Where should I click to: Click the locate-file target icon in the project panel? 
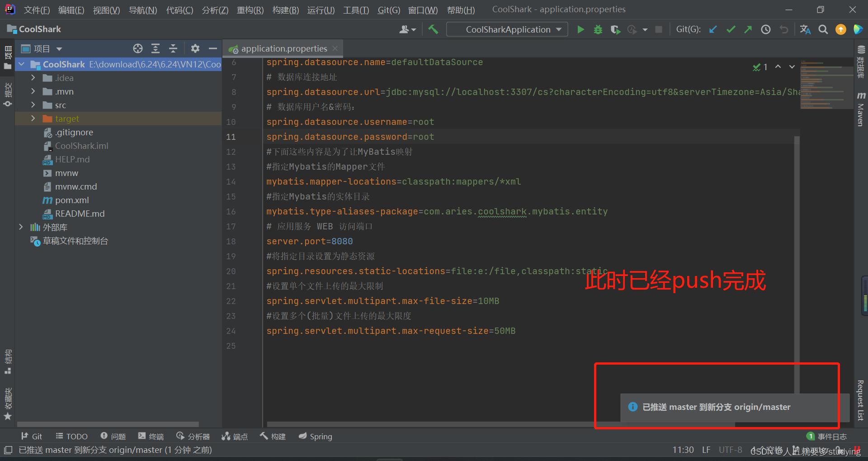coord(138,48)
